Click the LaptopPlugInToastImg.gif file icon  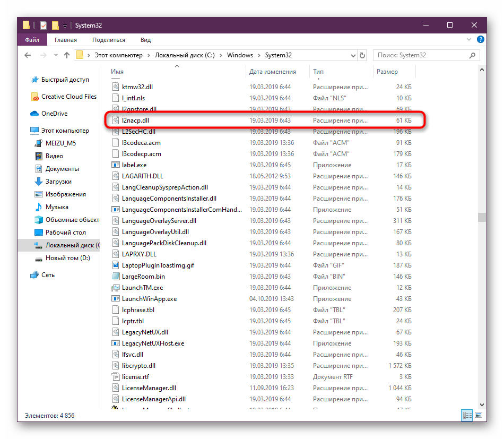(x=116, y=265)
